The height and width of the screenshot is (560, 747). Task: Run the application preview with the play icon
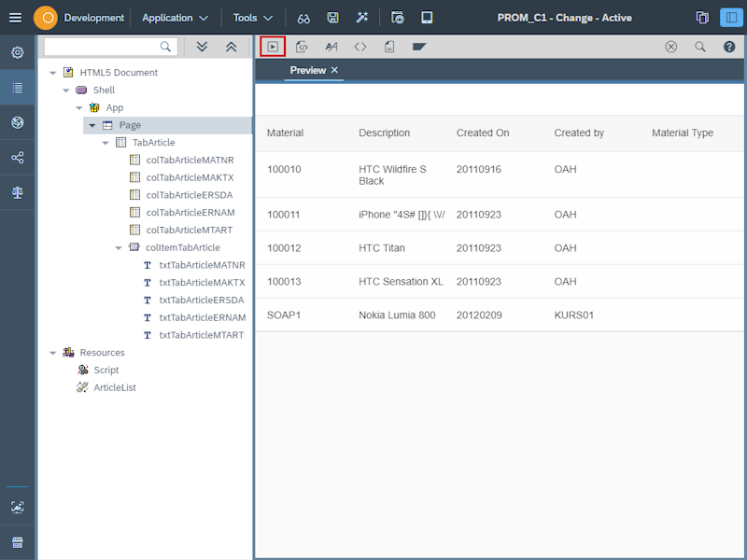click(274, 46)
